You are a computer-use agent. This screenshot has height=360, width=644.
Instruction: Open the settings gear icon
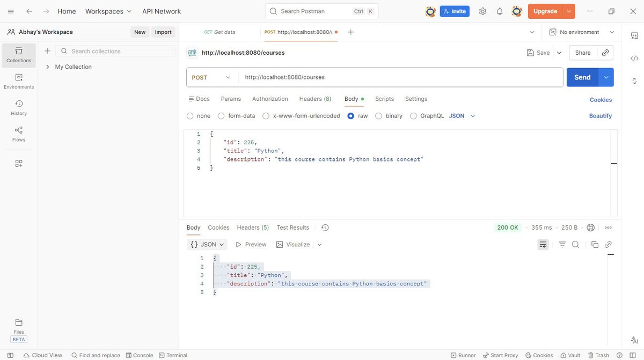[x=482, y=11]
